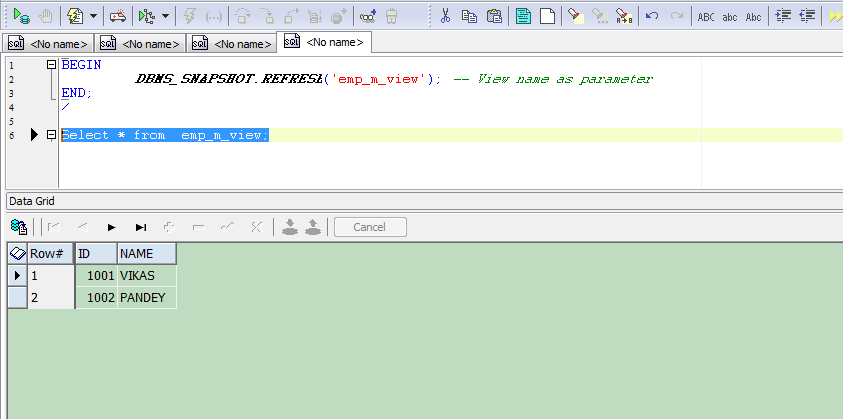Collapse the BEGIN block fold marker

click(x=51, y=64)
